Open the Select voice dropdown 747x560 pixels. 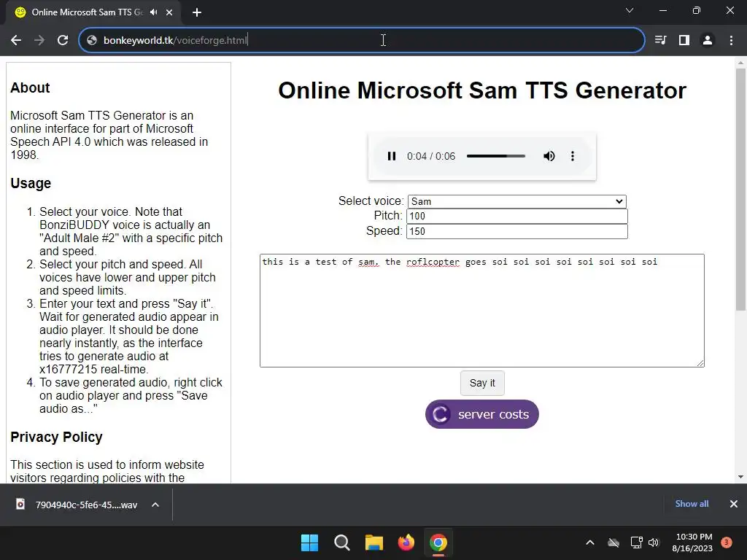pos(517,201)
